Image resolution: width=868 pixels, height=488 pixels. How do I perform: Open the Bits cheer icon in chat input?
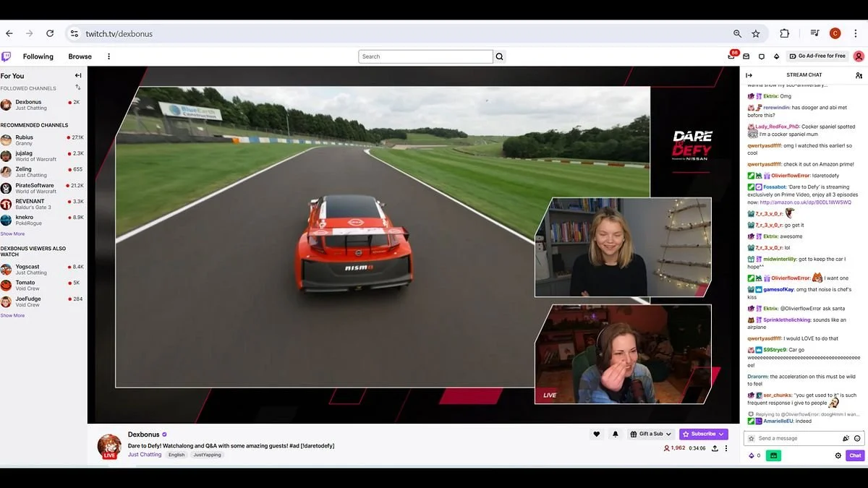[846, 438]
